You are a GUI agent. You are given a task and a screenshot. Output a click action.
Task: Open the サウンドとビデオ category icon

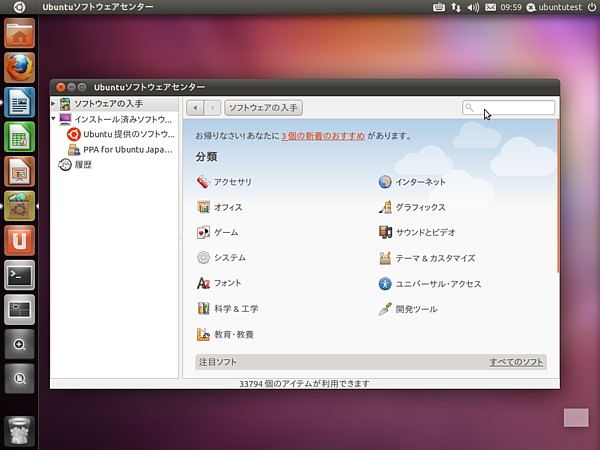(385, 232)
